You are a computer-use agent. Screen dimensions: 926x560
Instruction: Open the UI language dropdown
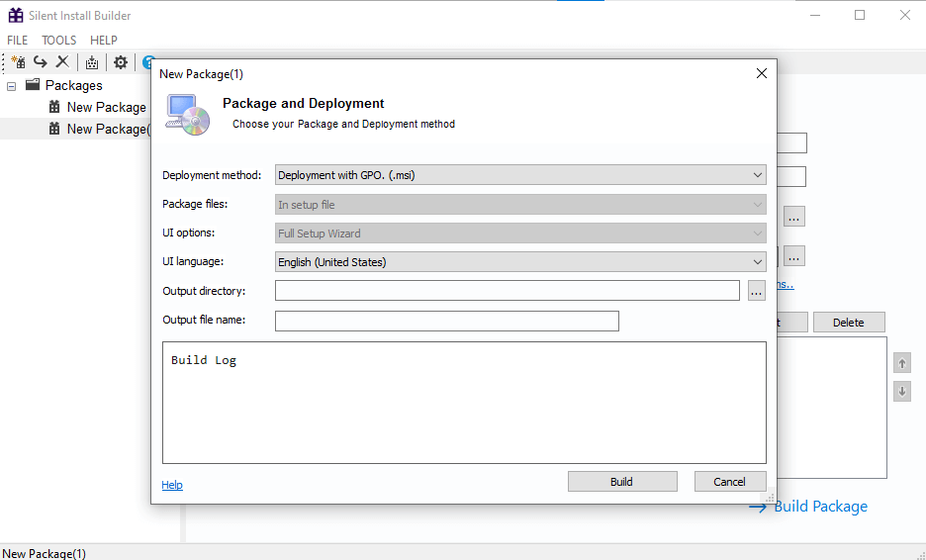tap(520, 261)
